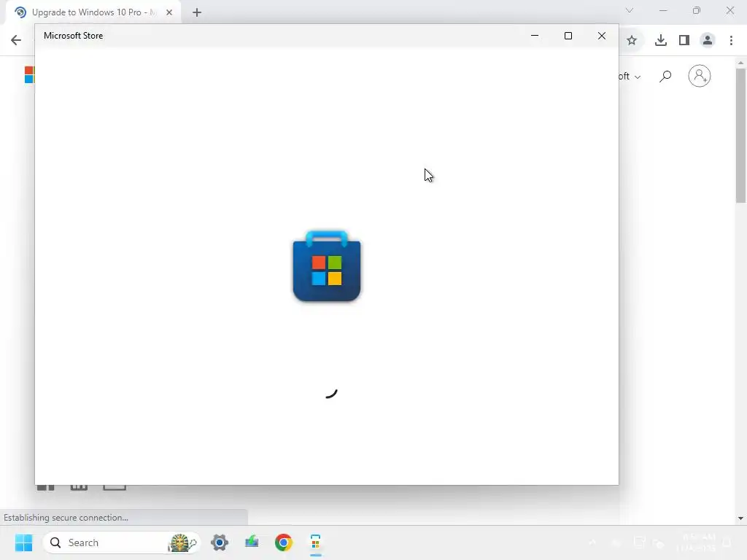The image size is (747, 560).
Task: Open Chrome downloads tray icon
Action: (660, 41)
